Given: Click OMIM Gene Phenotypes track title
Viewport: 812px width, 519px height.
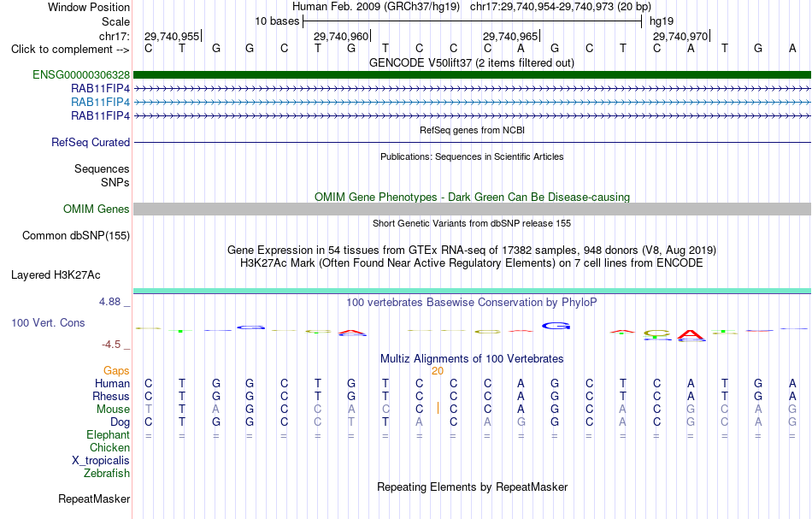Looking at the screenshot, I should (473, 198).
